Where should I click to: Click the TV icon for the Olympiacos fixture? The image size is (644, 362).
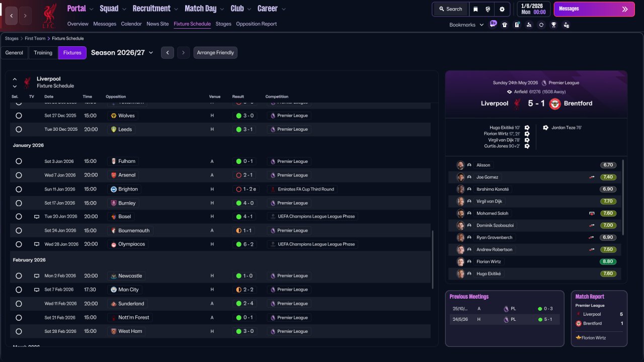(37, 244)
